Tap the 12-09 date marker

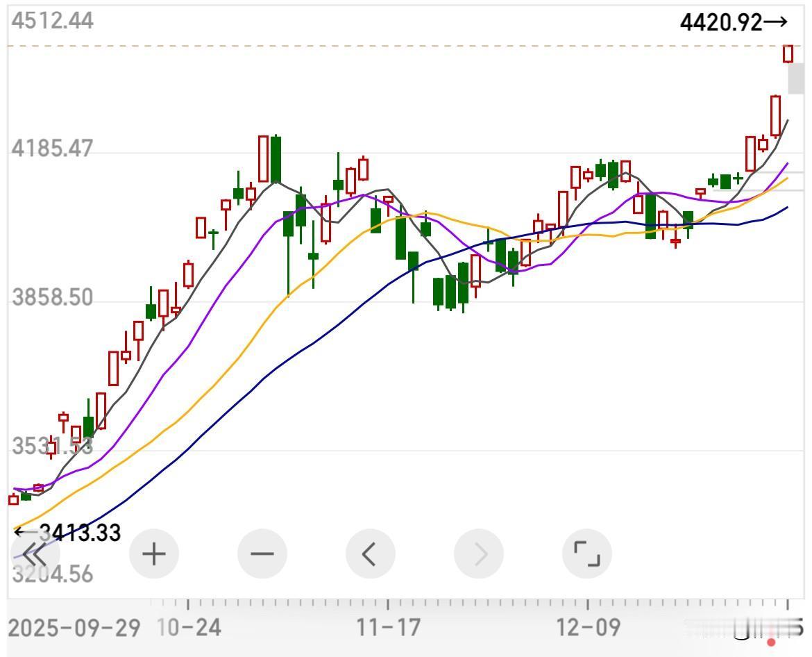pyautogui.click(x=589, y=628)
